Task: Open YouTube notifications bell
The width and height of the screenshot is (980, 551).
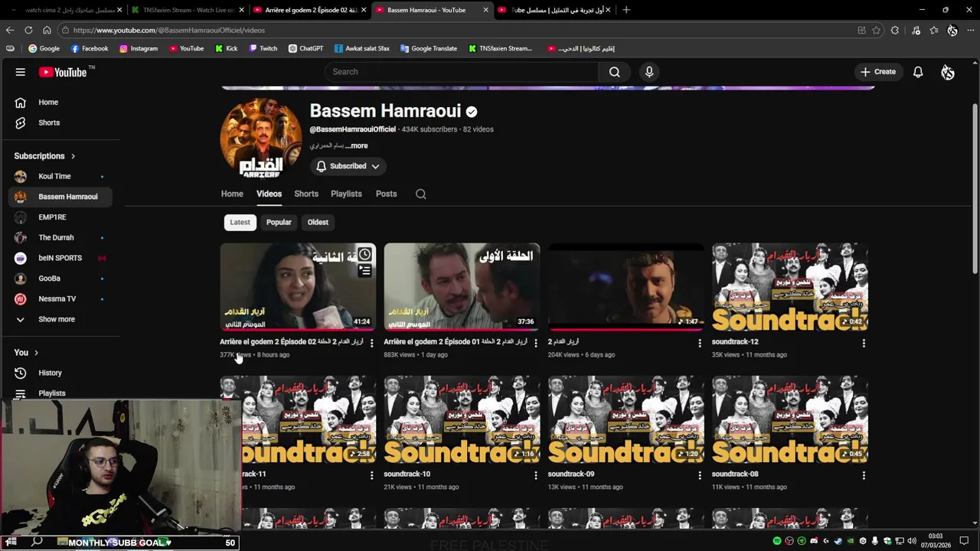Action: (x=918, y=72)
